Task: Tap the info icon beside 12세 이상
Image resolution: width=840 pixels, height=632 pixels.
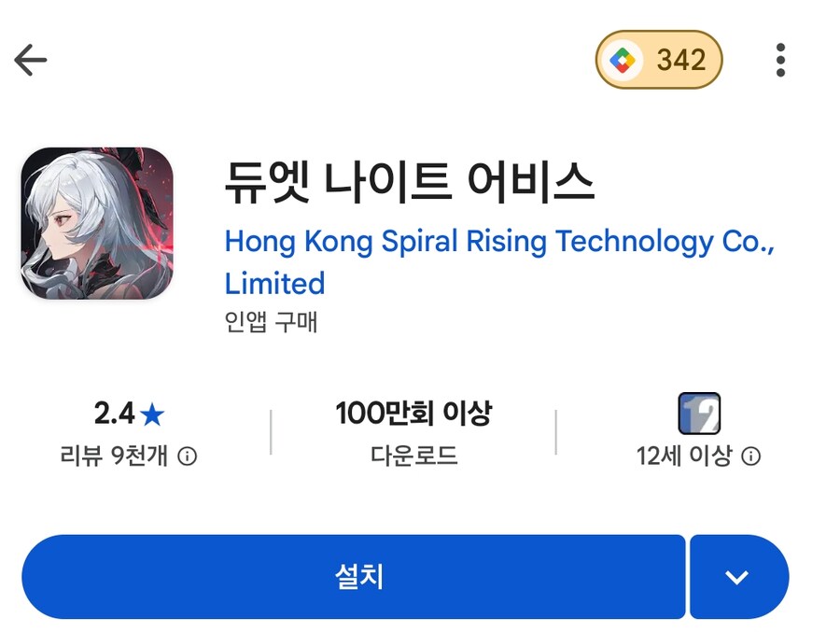Action: click(x=754, y=456)
